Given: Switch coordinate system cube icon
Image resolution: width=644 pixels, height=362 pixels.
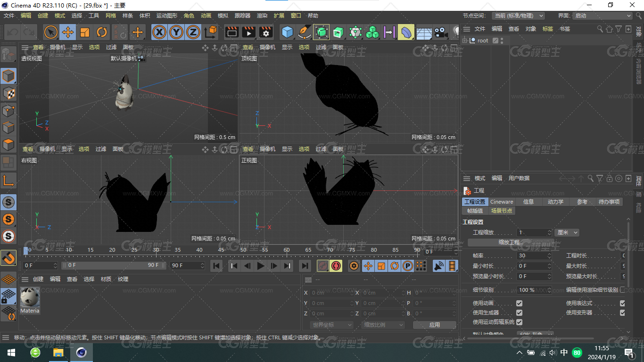Looking at the screenshot, I should click(x=211, y=32).
